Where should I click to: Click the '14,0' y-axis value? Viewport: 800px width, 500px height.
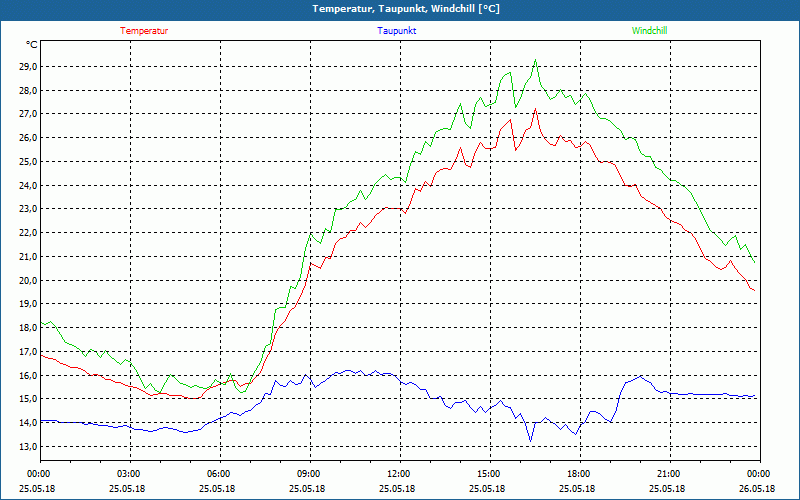[x=28, y=423]
